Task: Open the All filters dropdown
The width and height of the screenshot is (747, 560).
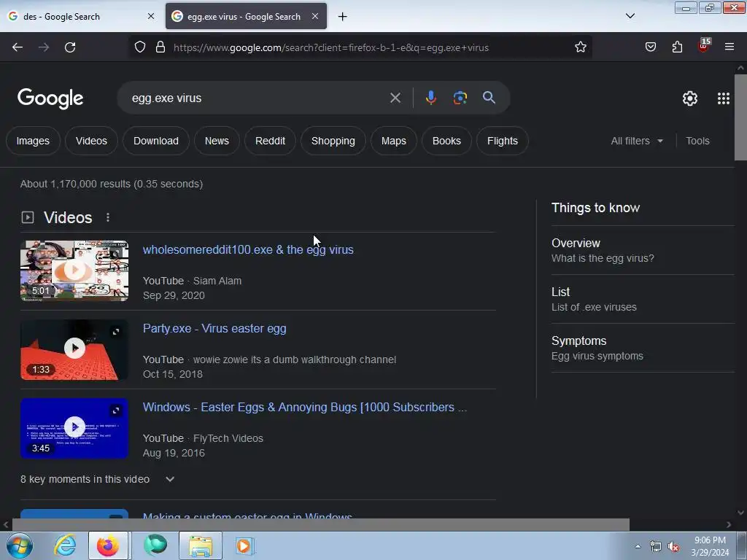Action: [x=636, y=141]
